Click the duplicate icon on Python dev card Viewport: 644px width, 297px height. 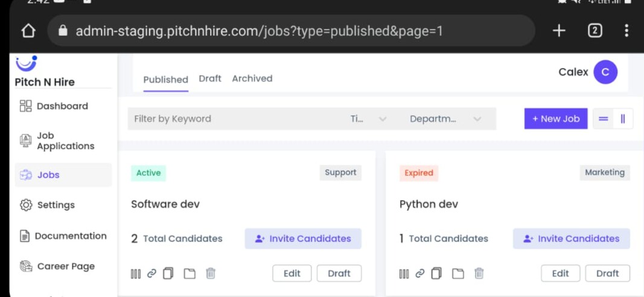tap(436, 273)
